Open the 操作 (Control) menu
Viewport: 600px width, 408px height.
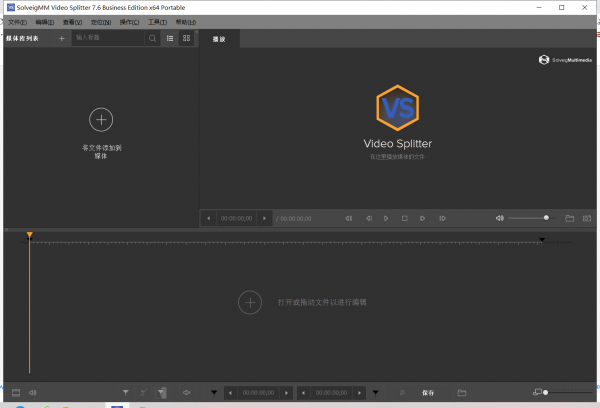click(129, 22)
